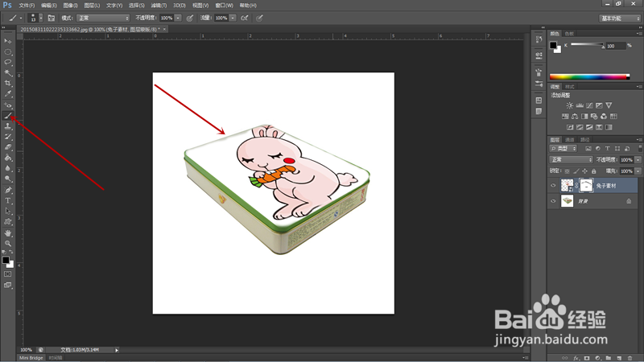Select the Clone Stamp tool
This screenshot has height=362, width=644.
8,126
